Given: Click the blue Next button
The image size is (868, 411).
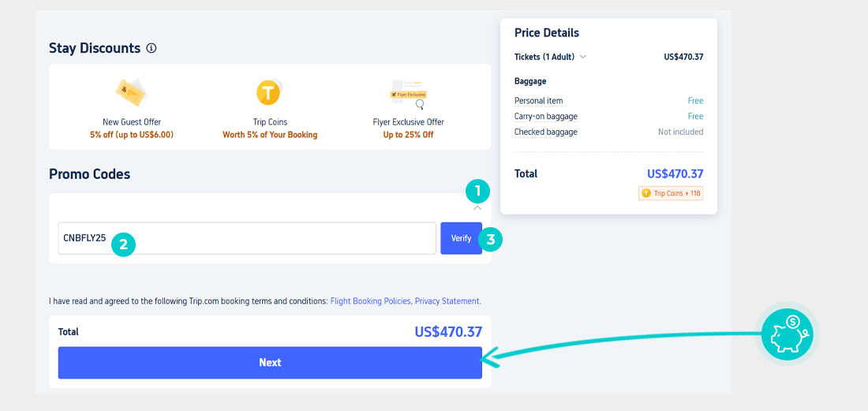Looking at the screenshot, I should click(x=270, y=363).
